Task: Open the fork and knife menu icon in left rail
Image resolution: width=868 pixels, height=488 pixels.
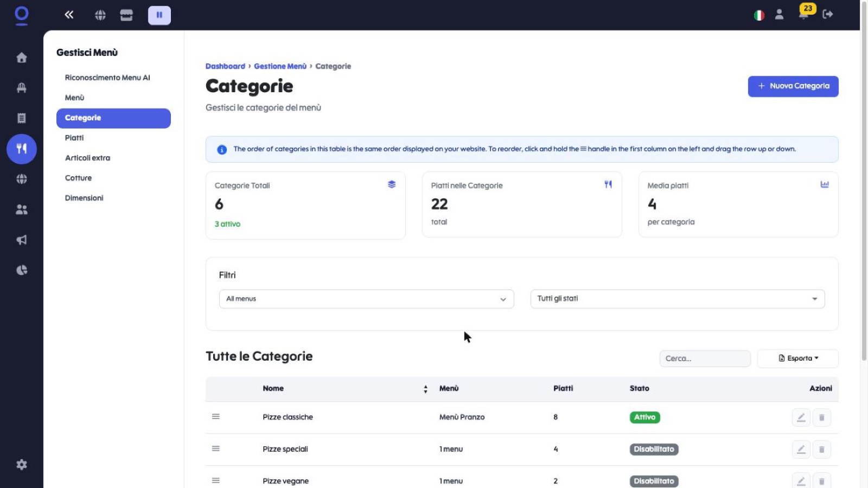Action: 22,149
